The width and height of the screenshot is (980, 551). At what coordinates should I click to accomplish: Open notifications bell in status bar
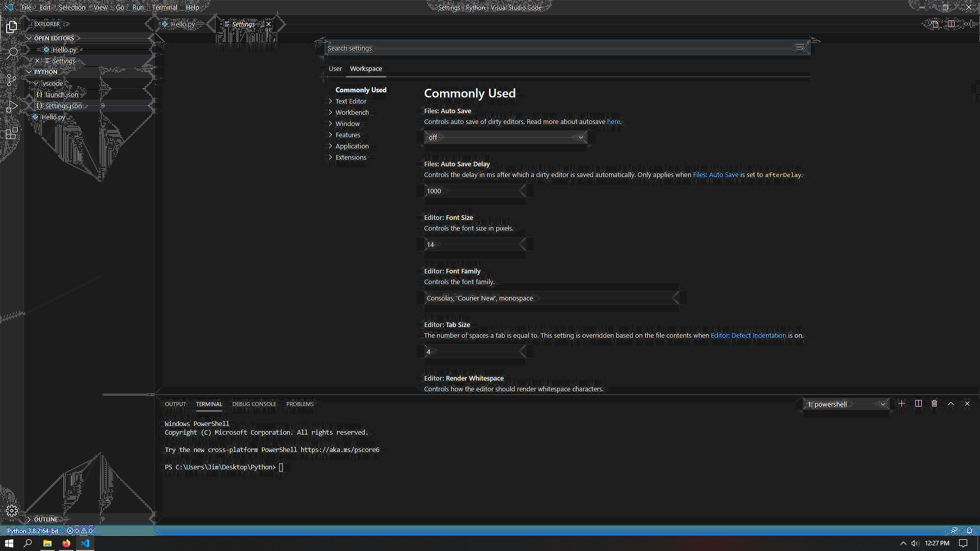969,531
